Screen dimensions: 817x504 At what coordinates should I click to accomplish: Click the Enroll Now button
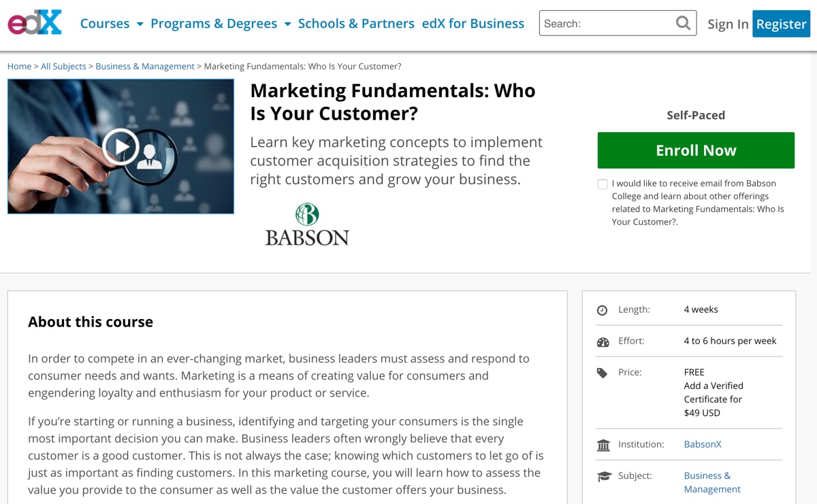[x=695, y=150]
